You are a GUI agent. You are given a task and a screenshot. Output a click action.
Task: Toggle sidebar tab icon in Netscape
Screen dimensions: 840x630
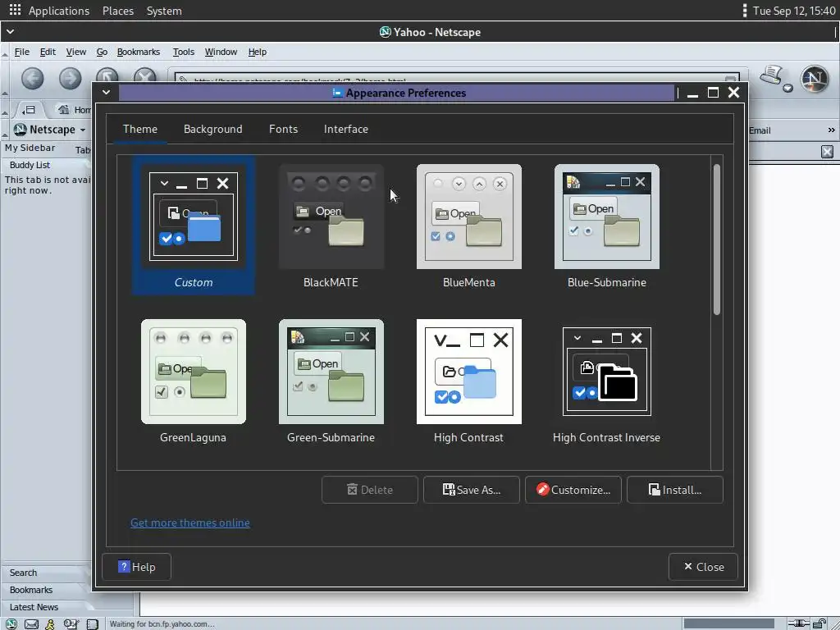pyautogui.click(x=29, y=110)
